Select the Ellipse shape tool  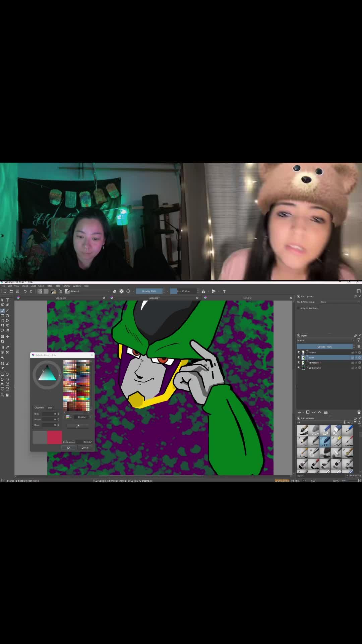7,316
